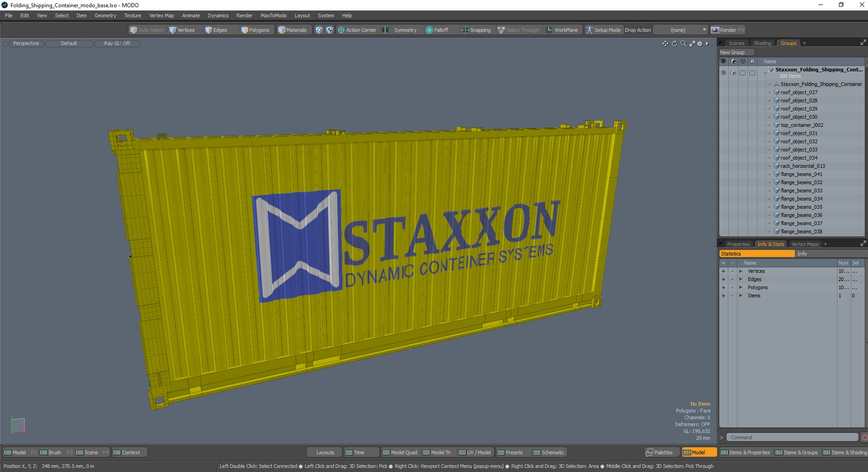Toggle the Ray GL: Off option
Viewport: 868px width, 472px height.
click(x=117, y=44)
